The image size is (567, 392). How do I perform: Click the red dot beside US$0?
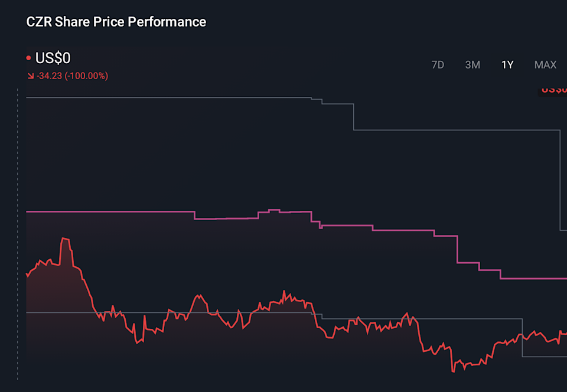point(28,58)
